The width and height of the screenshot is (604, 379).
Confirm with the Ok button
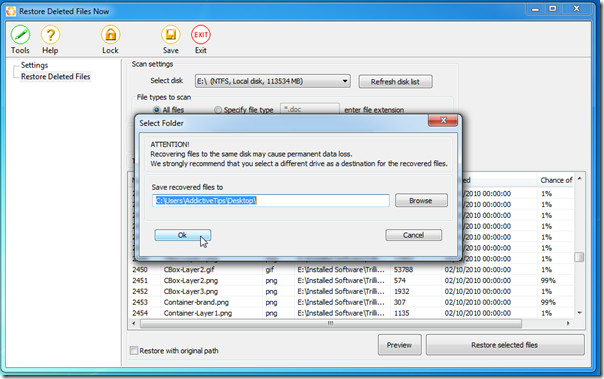tap(183, 235)
